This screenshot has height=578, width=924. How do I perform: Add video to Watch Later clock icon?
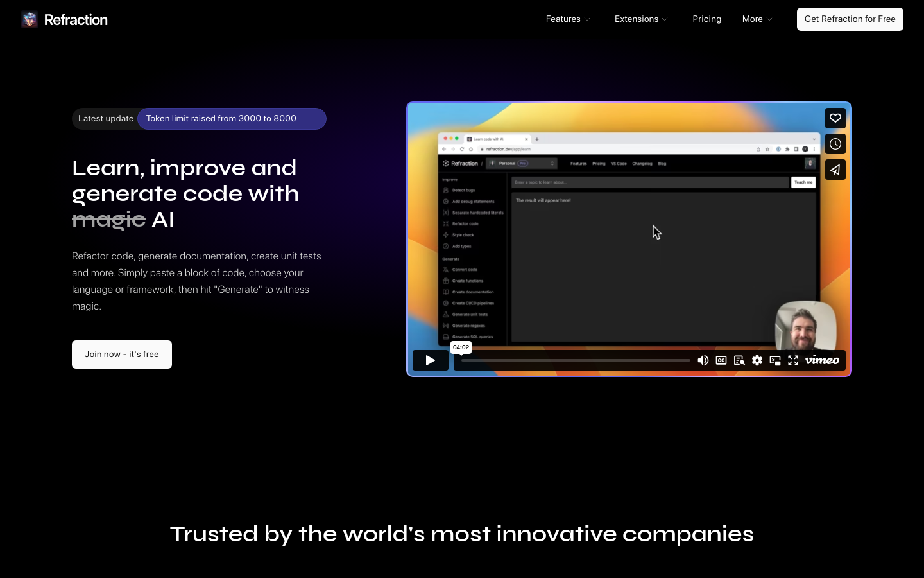click(835, 144)
